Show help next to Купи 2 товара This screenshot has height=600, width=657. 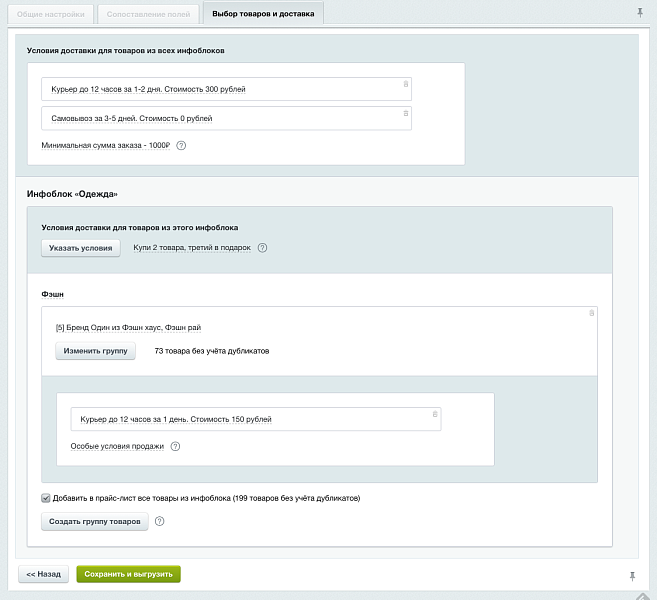(262, 248)
